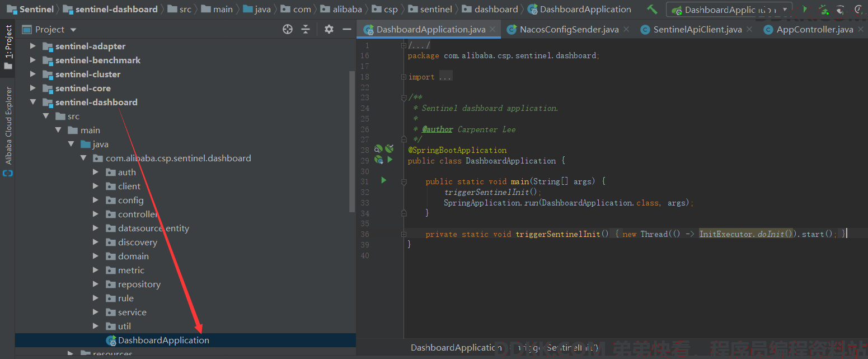
Task: Click the Spring bean gutter icon on line 29
Action: [x=379, y=160]
